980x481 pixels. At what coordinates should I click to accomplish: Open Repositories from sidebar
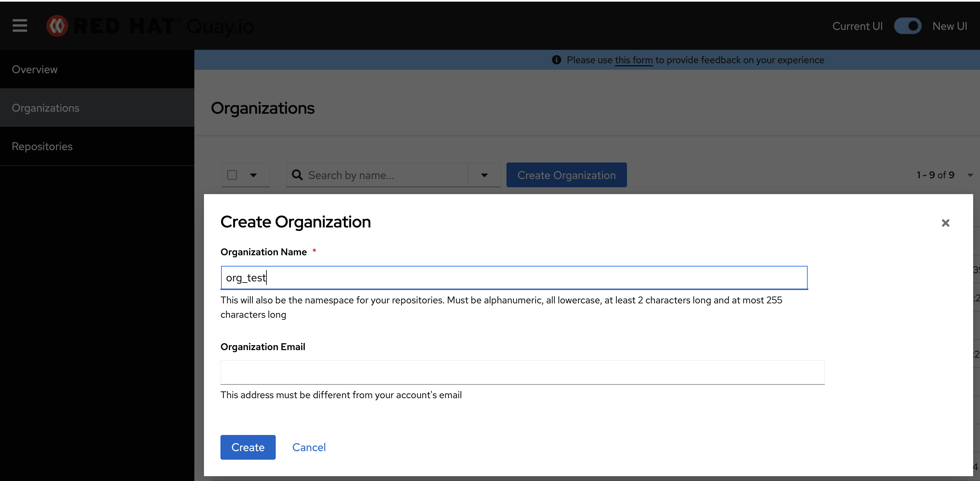[42, 146]
